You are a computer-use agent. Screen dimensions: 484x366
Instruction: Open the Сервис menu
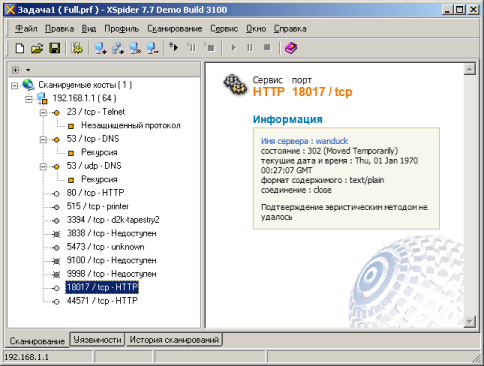(x=224, y=29)
